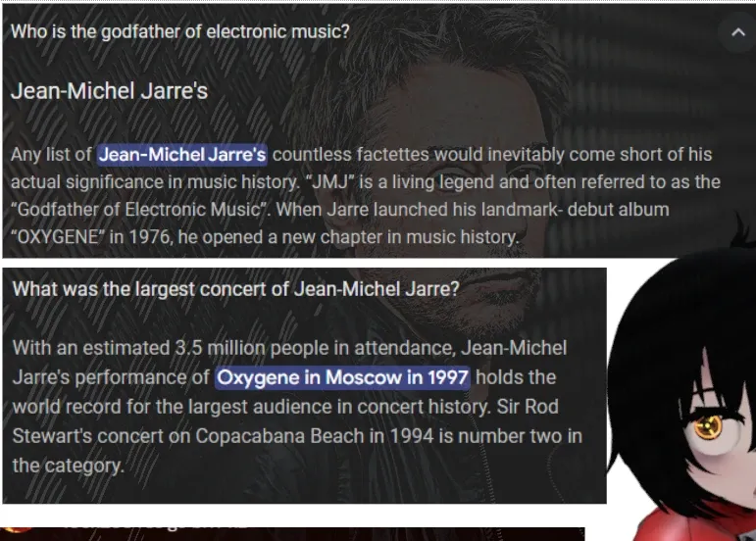Click 'Copacabana Beach in 1994' in the answer
Screen dimensions: 756x541
315,436
